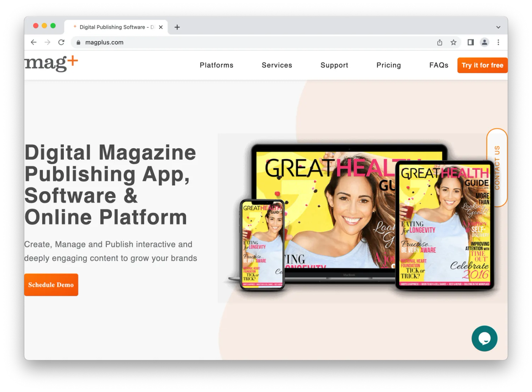The image size is (532, 392).
Task: Click the browser reload icon
Action: tap(61, 42)
